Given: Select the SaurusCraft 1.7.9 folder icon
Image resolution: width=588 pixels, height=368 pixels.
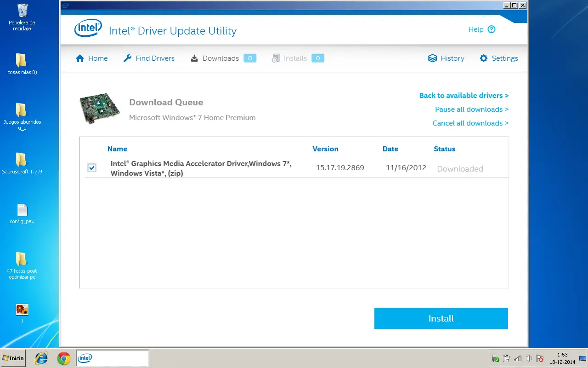Looking at the screenshot, I should pos(22,163).
